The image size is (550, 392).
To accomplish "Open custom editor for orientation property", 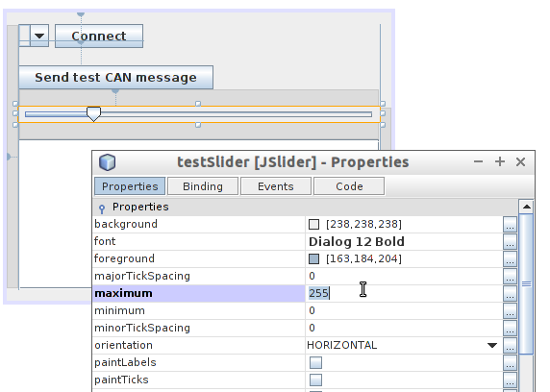I will click(x=510, y=345).
